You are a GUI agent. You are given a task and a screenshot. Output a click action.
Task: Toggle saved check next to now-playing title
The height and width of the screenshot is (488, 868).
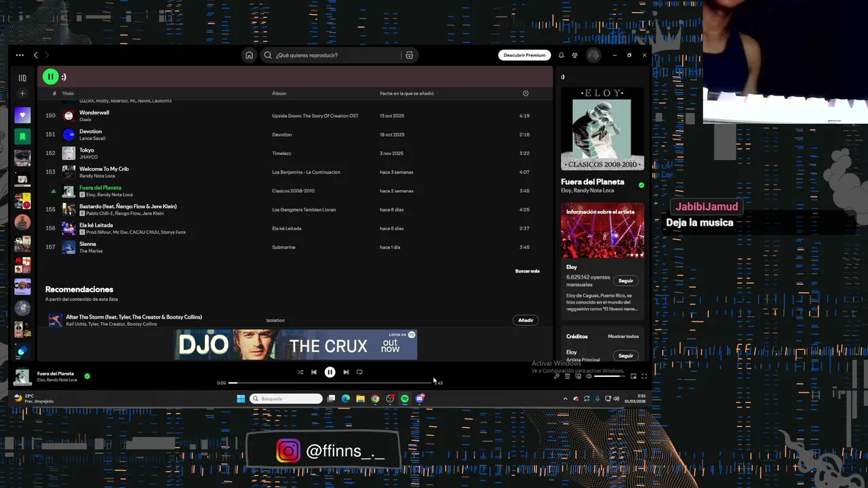[87, 375]
